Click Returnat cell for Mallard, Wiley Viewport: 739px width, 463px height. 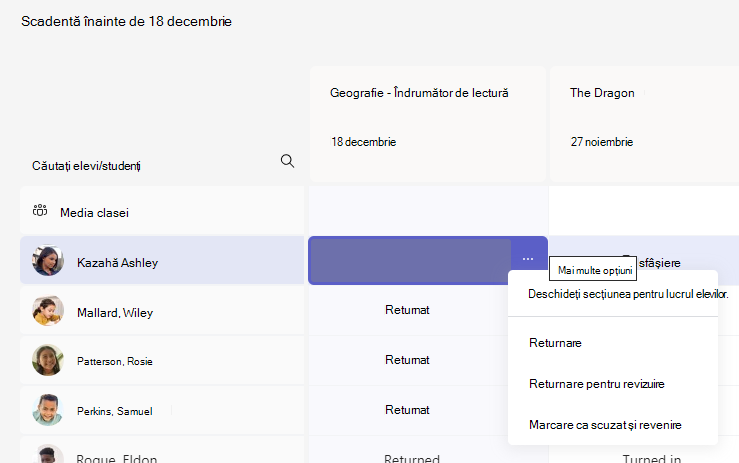point(407,310)
